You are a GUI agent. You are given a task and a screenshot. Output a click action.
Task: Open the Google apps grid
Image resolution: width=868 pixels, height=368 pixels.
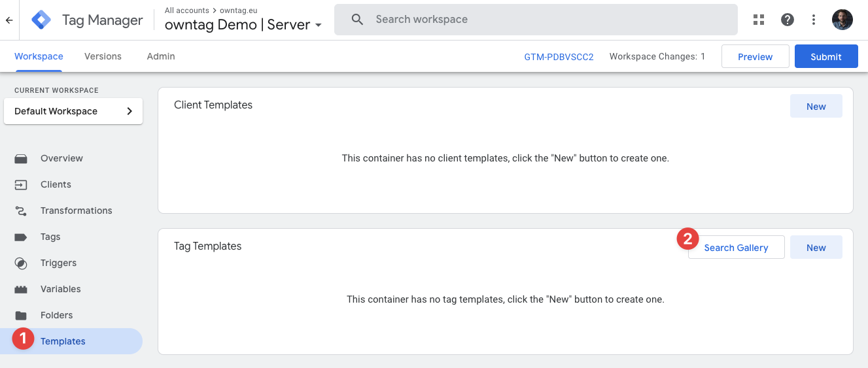coord(759,20)
